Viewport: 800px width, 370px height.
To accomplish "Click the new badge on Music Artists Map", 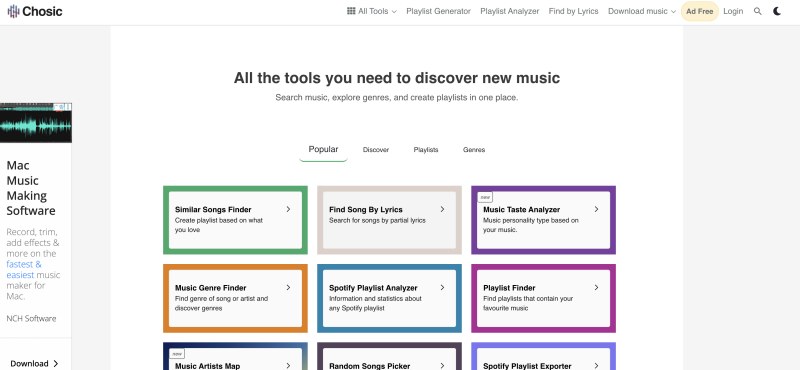I will [177, 354].
